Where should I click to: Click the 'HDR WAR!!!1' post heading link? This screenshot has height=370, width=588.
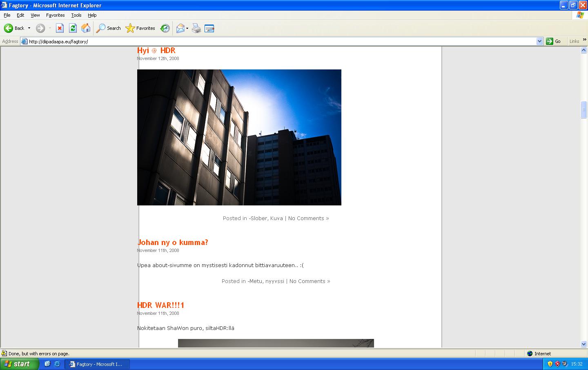click(x=161, y=305)
